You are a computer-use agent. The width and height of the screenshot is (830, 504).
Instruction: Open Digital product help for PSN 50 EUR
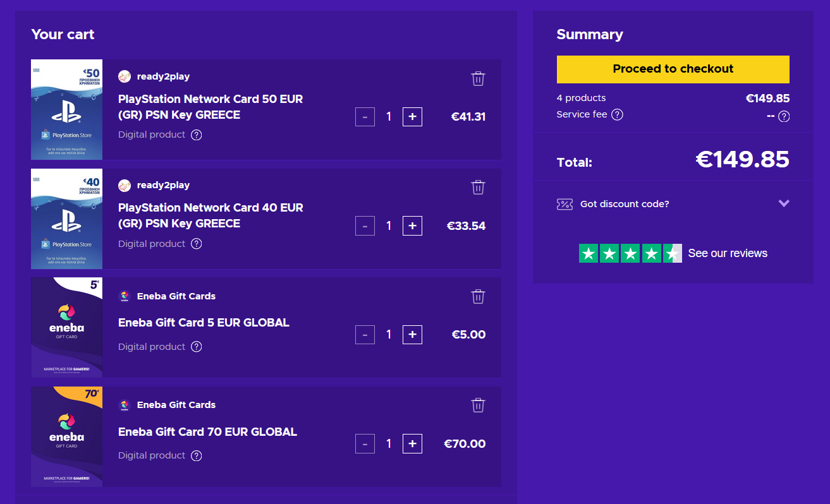[197, 135]
